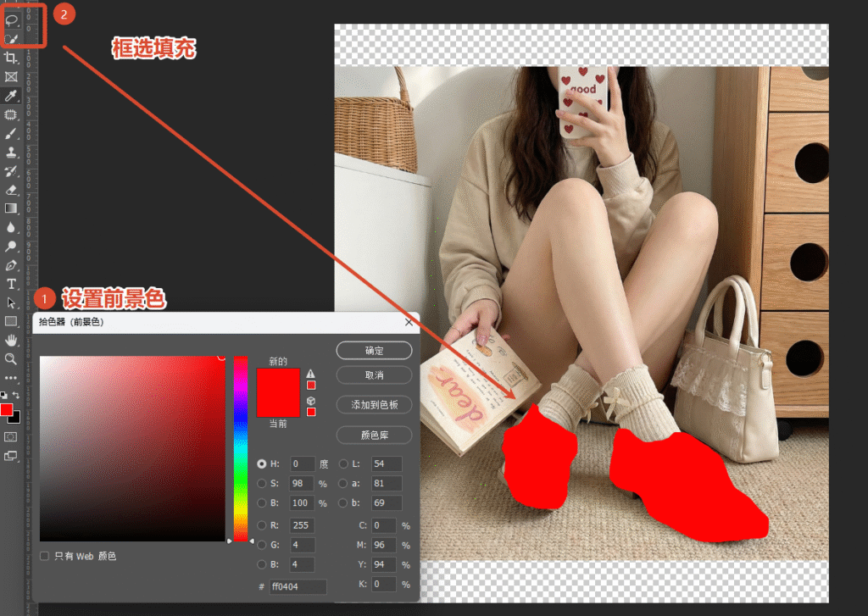Select the Eraser tool
The width and height of the screenshot is (868, 616).
[12, 190]
